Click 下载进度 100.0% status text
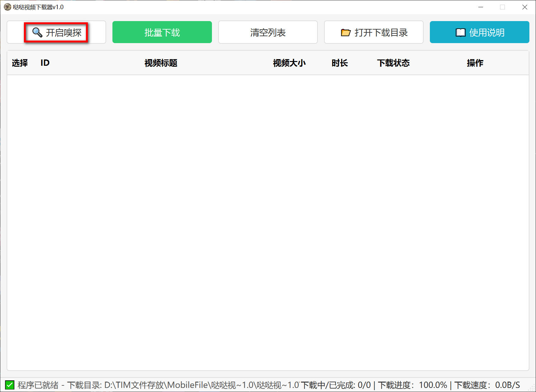Image resolution: width=536 pixels, height=392 pixels. [x=413, y=385]
